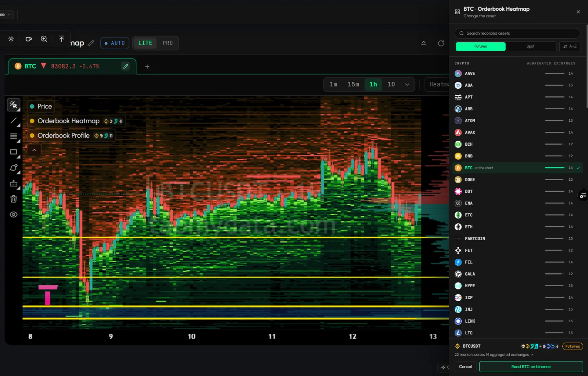Screen dimensions: 588x376
Task: Toggle drawings visibility eye icon
Action: pyautogui.click(x=14, y=214)
